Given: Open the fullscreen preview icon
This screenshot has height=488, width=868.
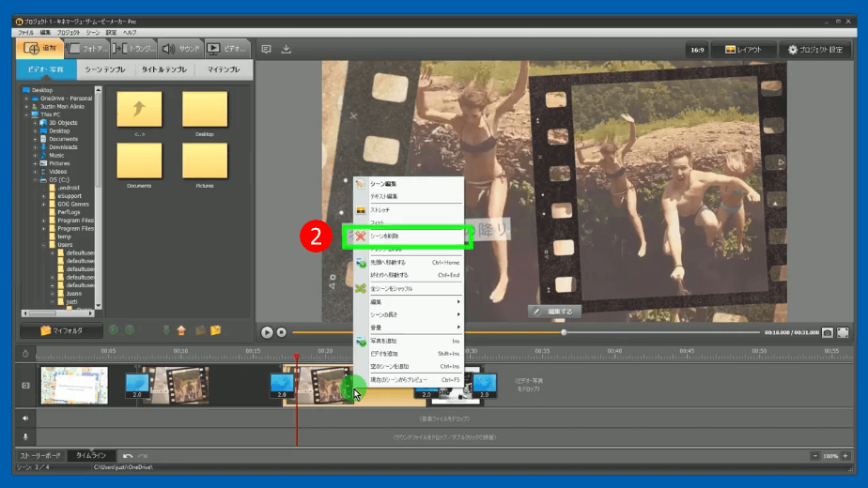Looking at the screenshot, I should coord(843,332).
